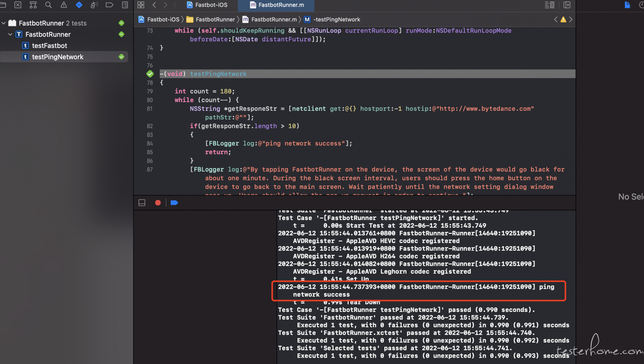644x364 pixels.
Task: Open the breakpoint navigator icon
Action: (109, 5)
